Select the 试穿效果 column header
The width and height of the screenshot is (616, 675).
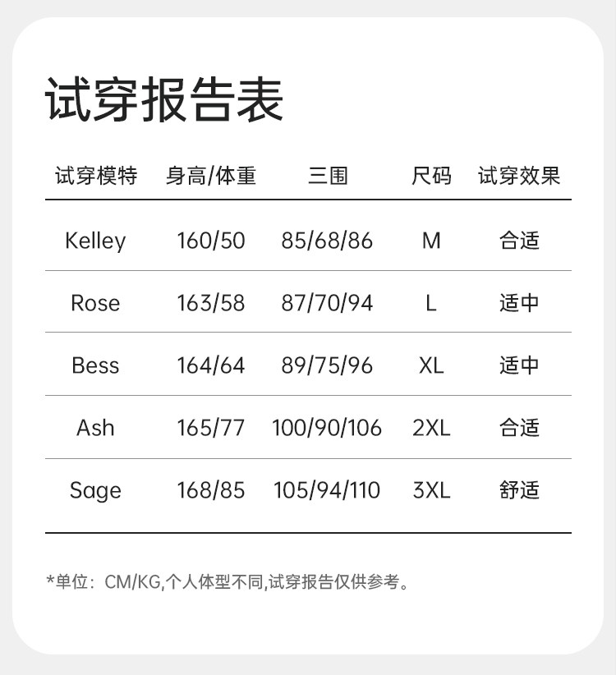519,176
